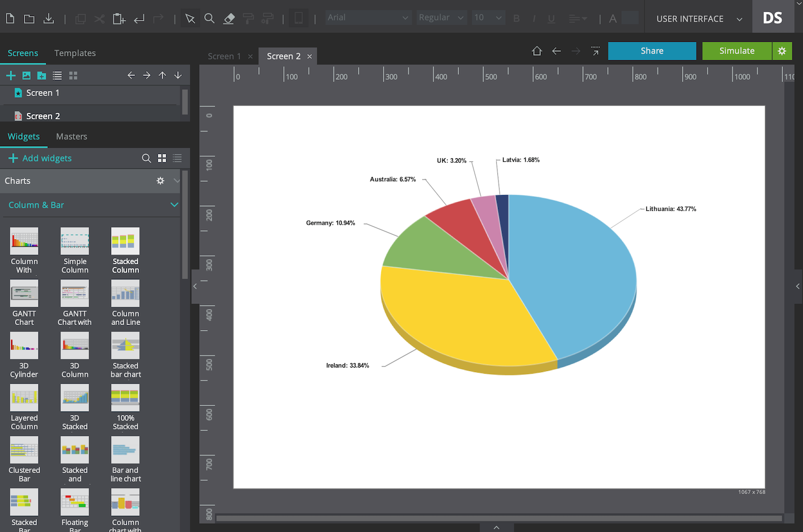Move screen up with arrow icon

[x=162, y=75]
